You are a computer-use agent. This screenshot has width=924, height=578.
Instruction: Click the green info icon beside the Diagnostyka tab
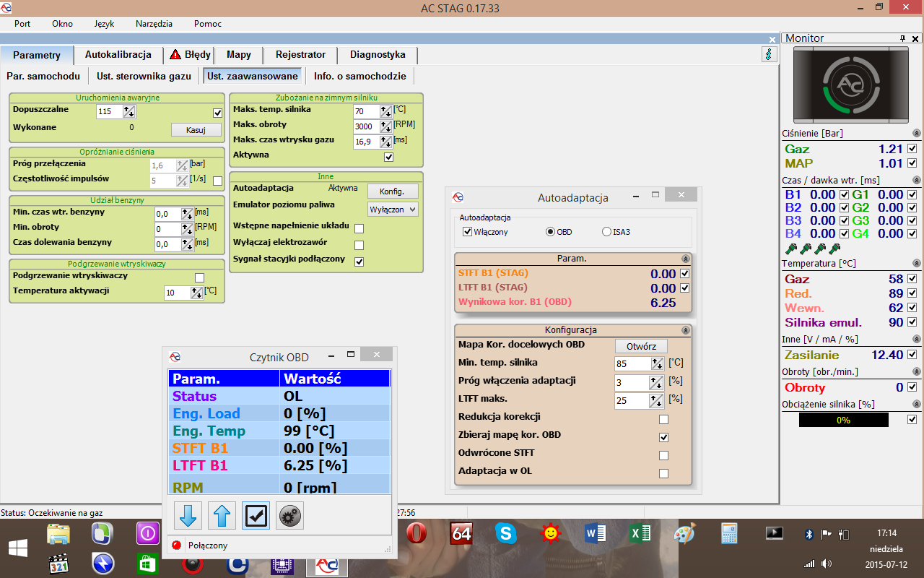(x=769, y=54)
